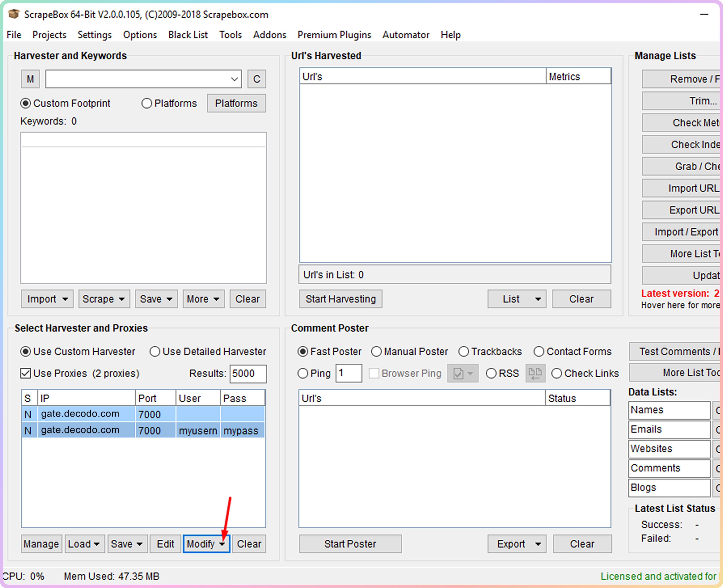723x588 pixels.
Task: Open the Modify proxies dropdown arrow
Action: click(x=222, y=544)
